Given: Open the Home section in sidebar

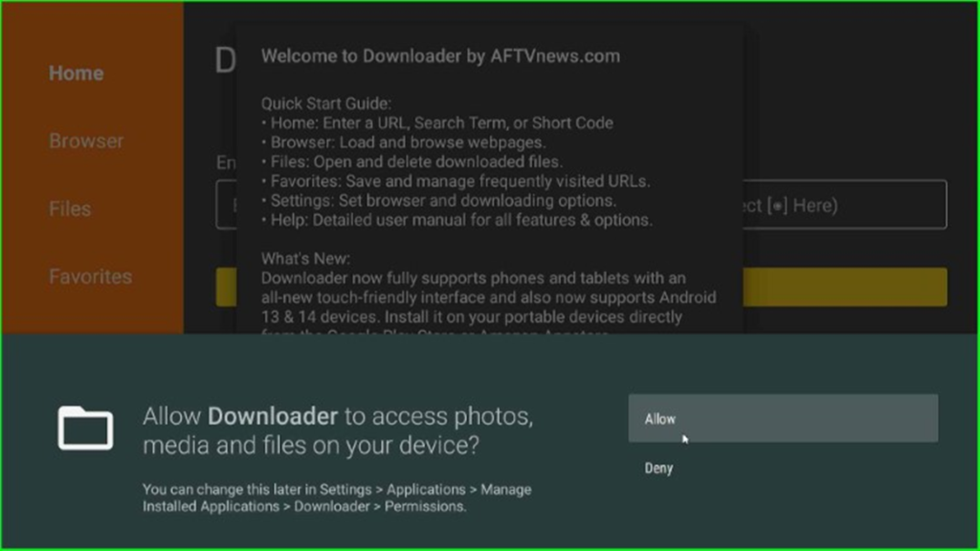Looking at the screenshot, I should 77,73.
